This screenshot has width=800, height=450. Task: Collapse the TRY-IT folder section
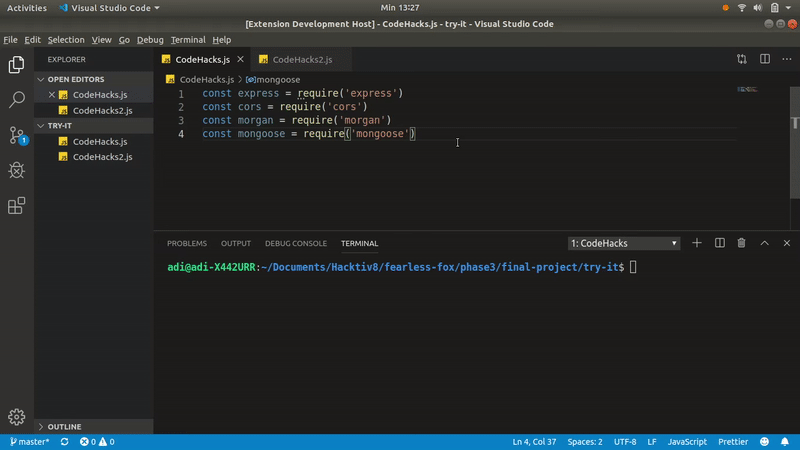click(x=93, y=126)
